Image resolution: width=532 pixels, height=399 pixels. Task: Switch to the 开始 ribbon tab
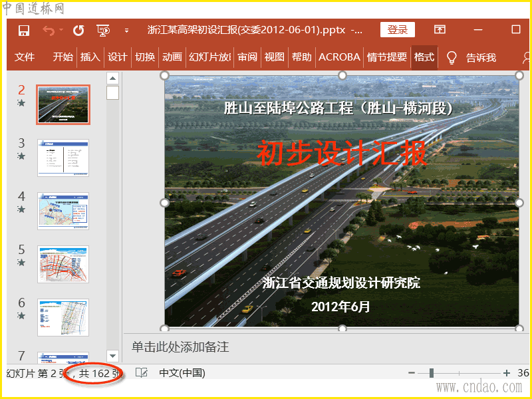(x=63, y=57)
